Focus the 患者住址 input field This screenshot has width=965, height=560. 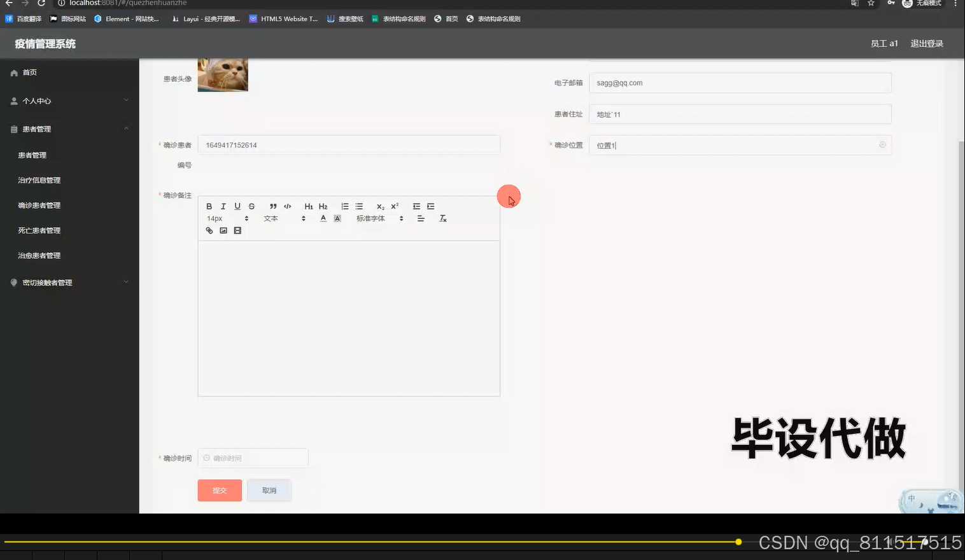[x=740, y=114]
